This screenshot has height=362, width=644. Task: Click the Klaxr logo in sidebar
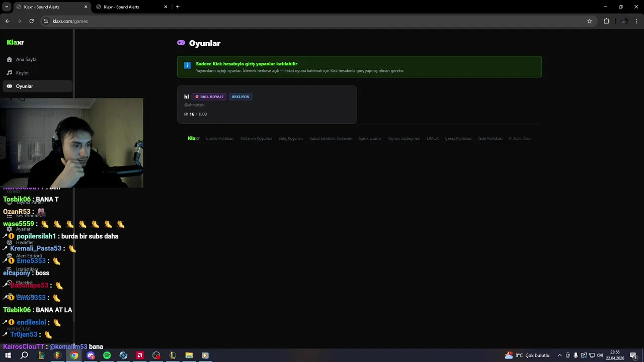point(16,43)
